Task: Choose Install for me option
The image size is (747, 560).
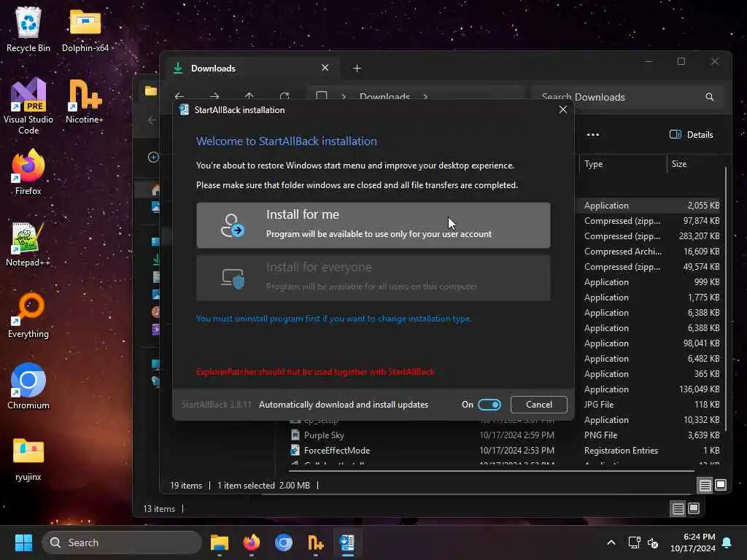Action: tap(373, 225)
